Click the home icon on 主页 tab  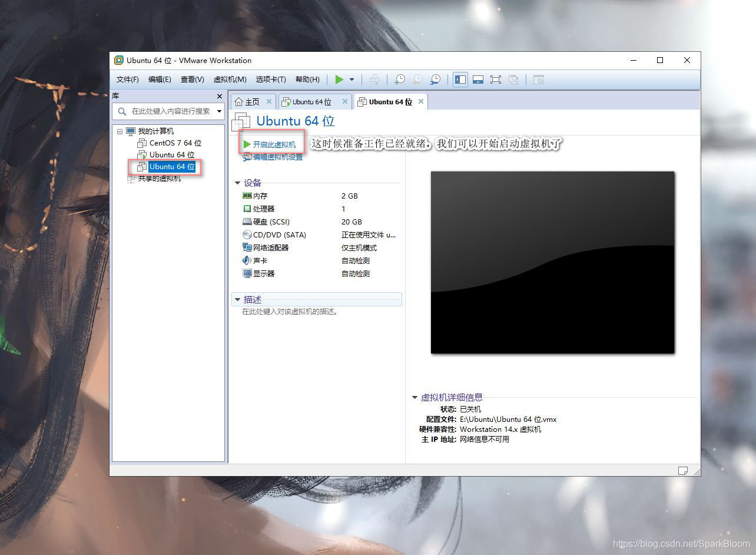tap(238, 102)
